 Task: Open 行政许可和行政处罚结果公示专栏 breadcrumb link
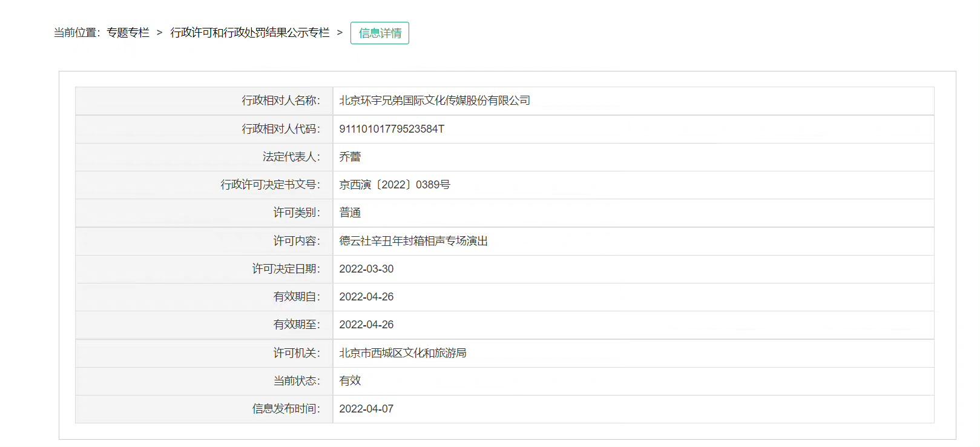click(250, 33)
